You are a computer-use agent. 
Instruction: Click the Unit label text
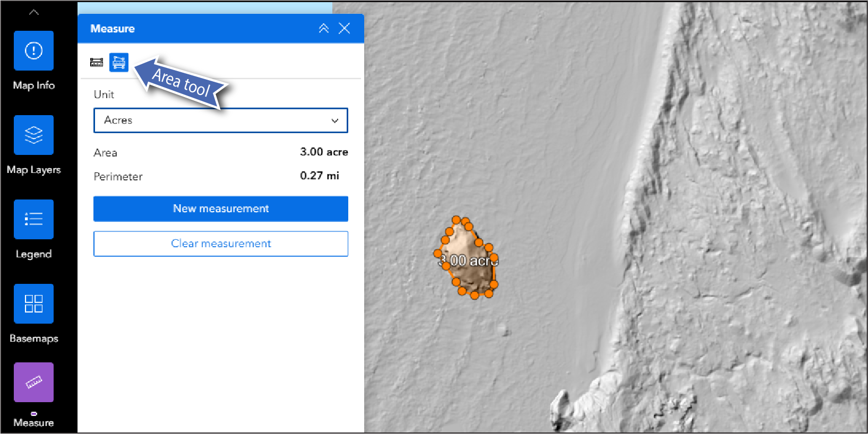(104, 94)
